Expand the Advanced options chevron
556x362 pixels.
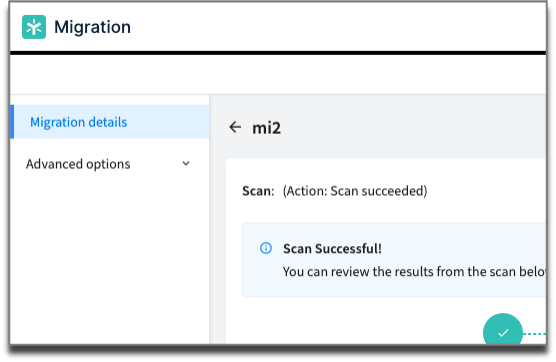186,164
